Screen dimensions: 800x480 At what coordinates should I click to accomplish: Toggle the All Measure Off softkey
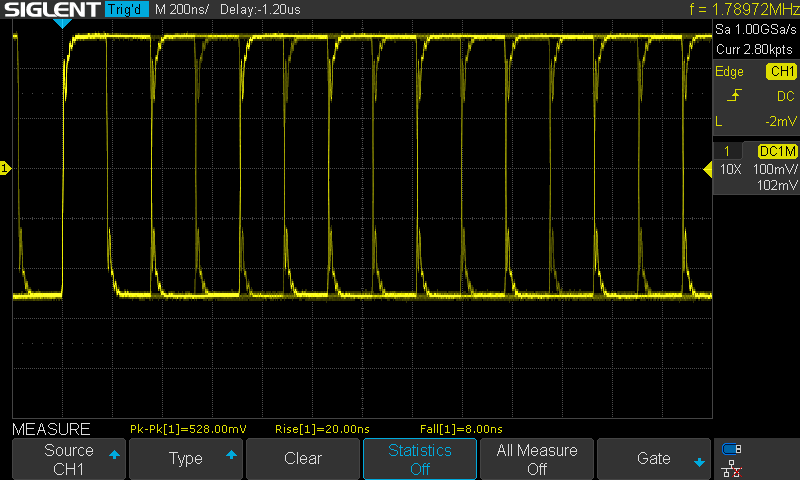click(536, 459)
